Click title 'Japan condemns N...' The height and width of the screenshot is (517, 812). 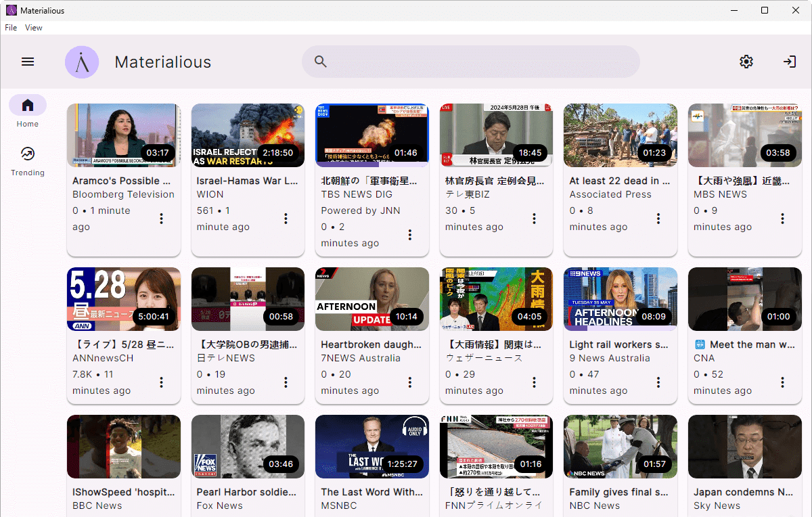(x=744, y=492)
